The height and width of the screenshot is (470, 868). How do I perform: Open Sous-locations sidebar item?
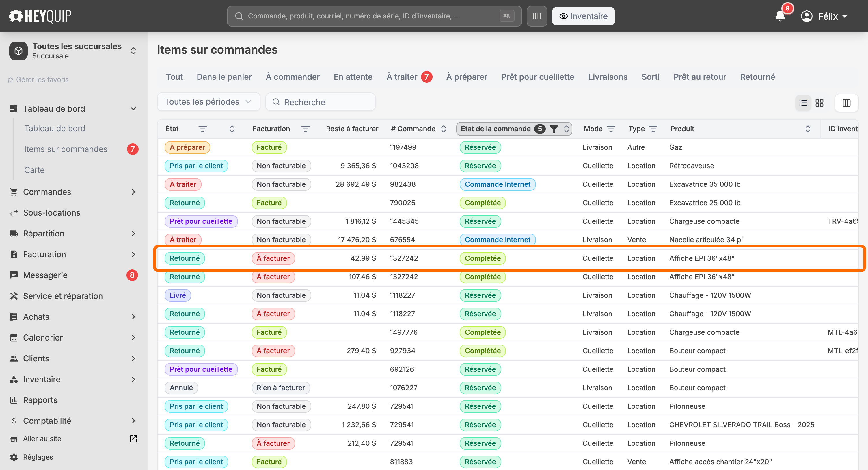point(52,213)
